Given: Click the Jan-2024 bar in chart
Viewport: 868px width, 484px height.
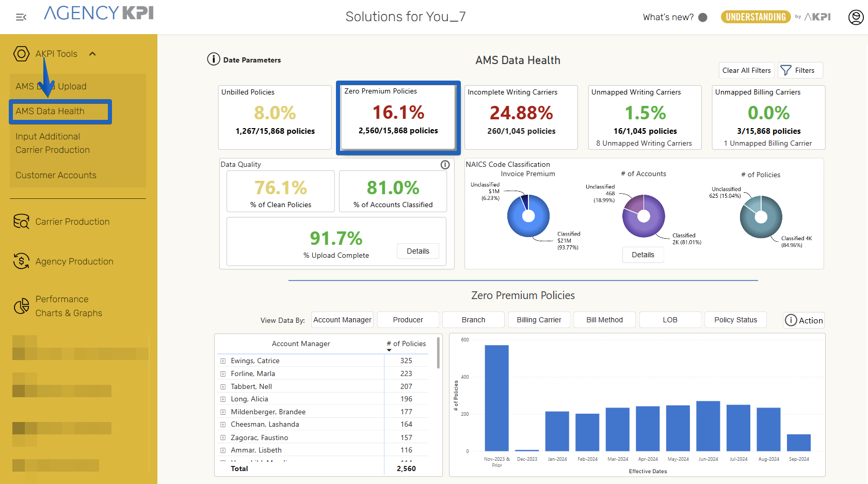Looking at the screenshot, I should [557, 431].
